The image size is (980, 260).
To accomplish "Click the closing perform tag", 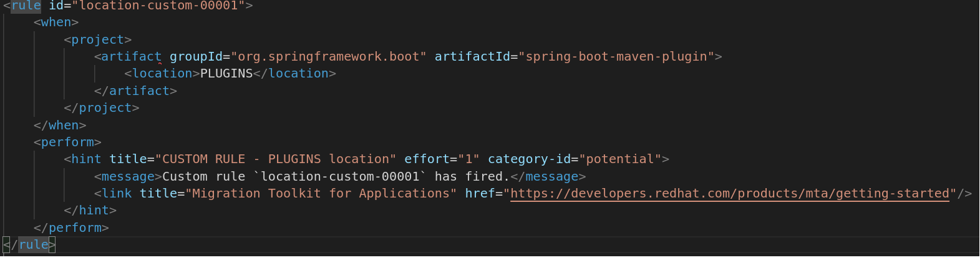I will pos(71,228).
